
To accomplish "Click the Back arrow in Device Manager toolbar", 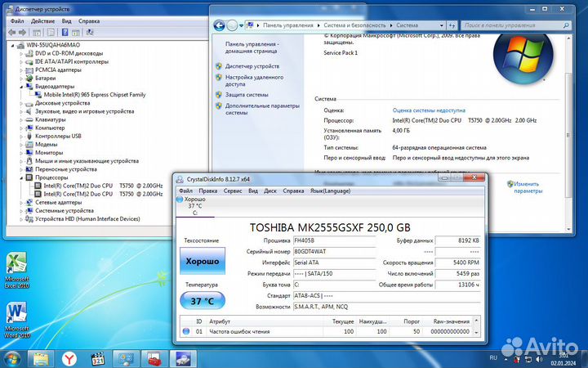I will (x=11, y=33).
